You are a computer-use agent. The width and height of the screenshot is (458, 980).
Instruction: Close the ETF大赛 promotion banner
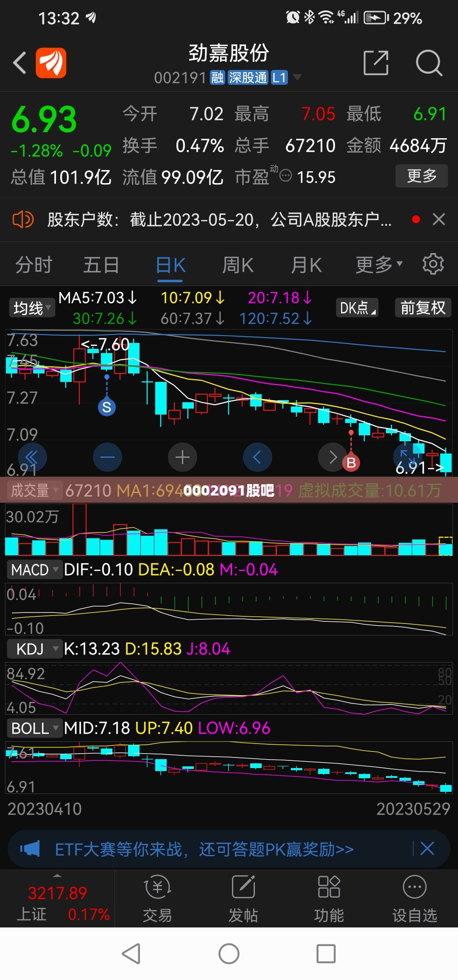coord(427,848)
